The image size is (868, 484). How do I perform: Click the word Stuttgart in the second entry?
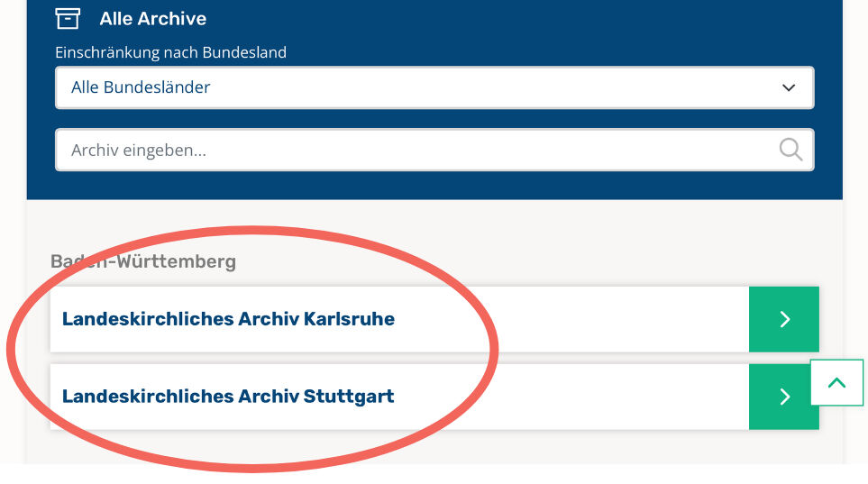coord(349,397)
